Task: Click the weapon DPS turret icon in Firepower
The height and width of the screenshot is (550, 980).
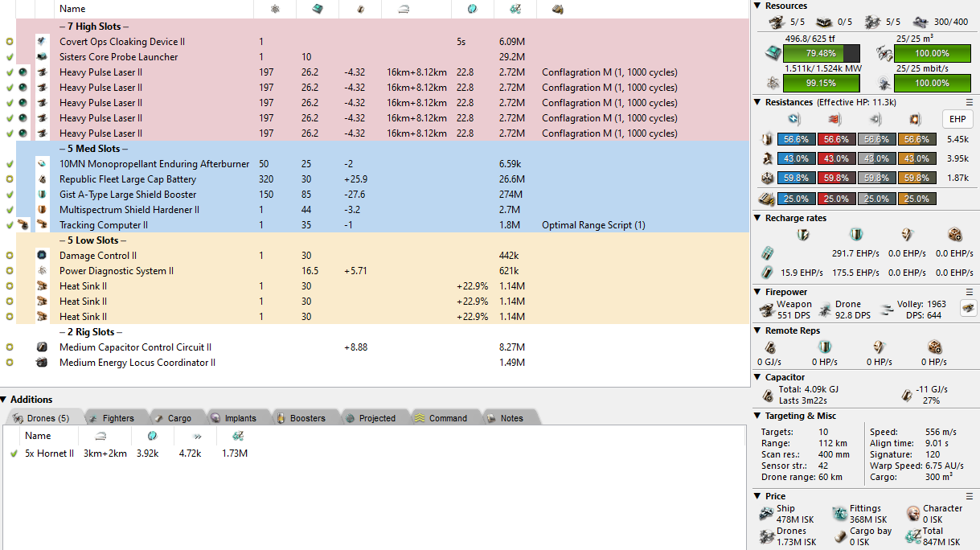Action: pyautogui.click(x=767, y=310)
